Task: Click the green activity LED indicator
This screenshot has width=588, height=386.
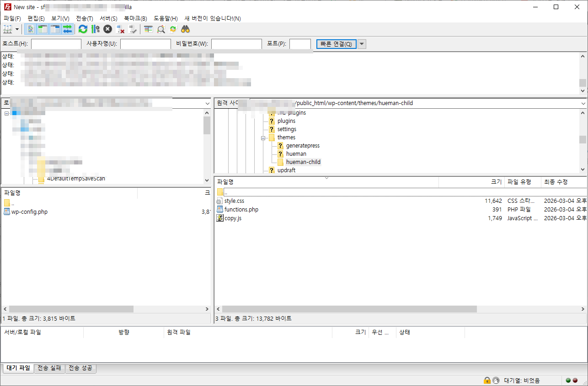Action: 568,380
